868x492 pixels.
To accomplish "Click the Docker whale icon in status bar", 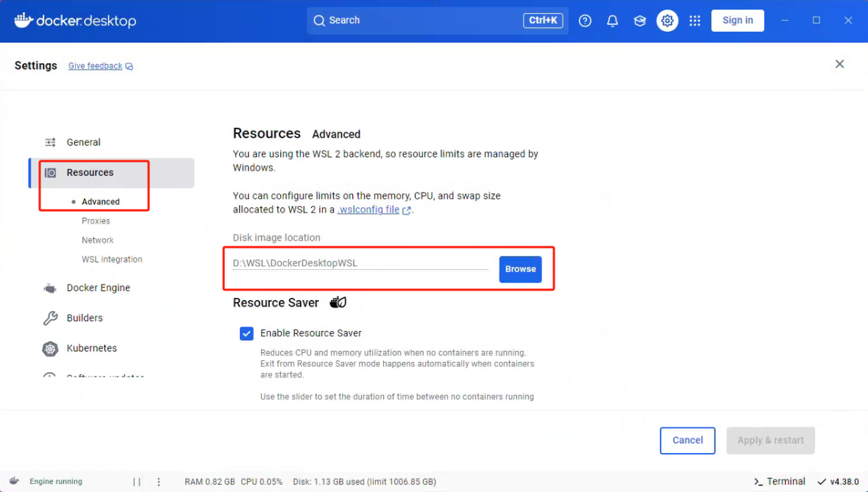I will [x=15, y=482].
